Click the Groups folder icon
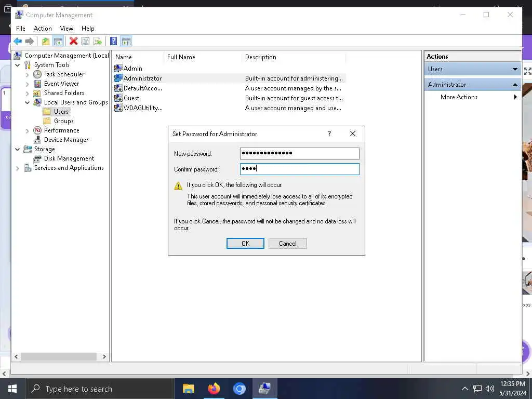The height and width of the screenshot is (399, 532). click(47, 121)
